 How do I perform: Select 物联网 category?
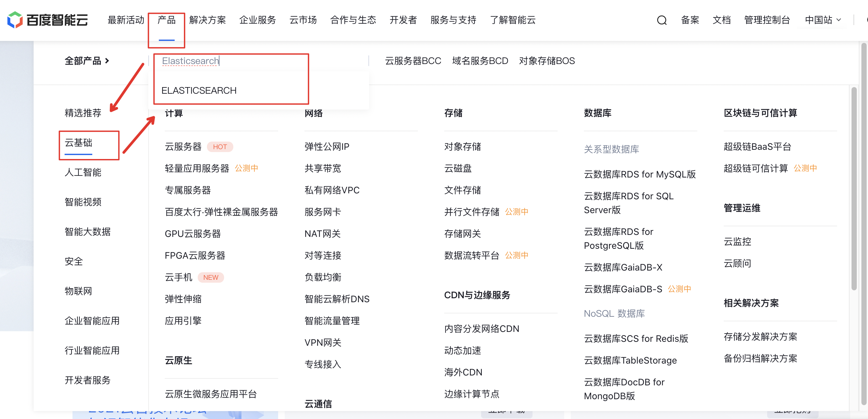(78, 291)
